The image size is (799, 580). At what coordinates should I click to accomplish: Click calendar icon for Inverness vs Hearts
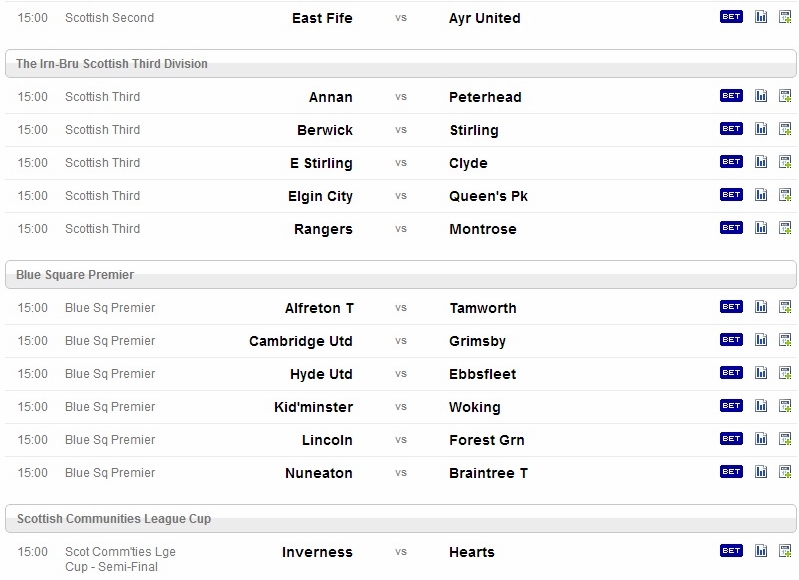pyautogui.click(x=785, y=551)
